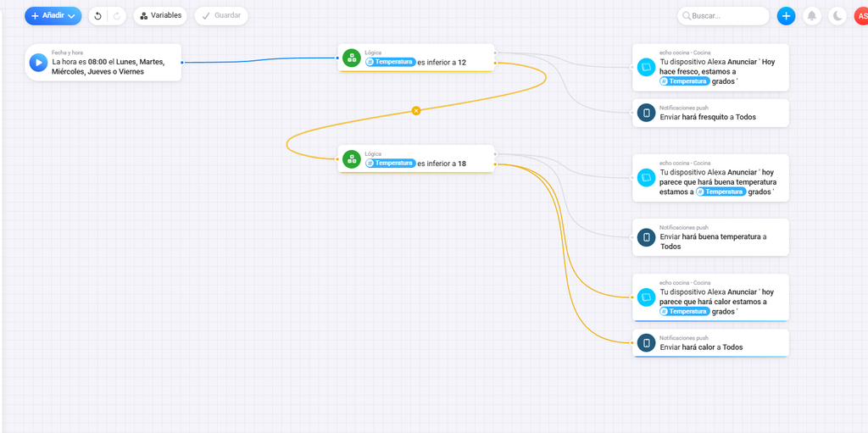This screenshot has width=868, height=433.
Task: Click the blue plus icon top right
Action: coord(786,16)
